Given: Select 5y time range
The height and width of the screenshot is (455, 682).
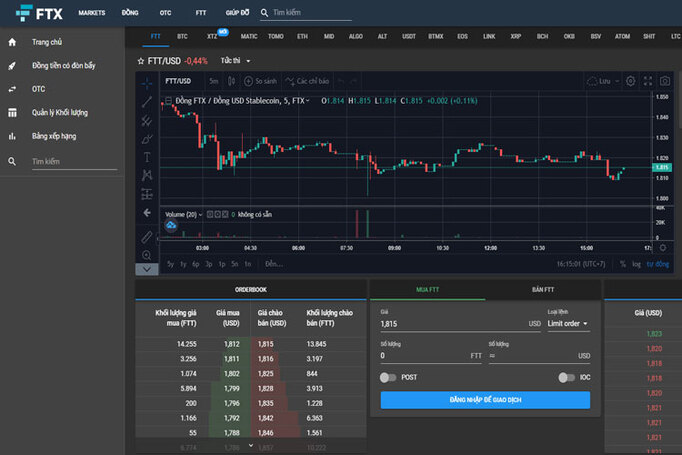Looking at the screenshot, I should tap(170, 264).
